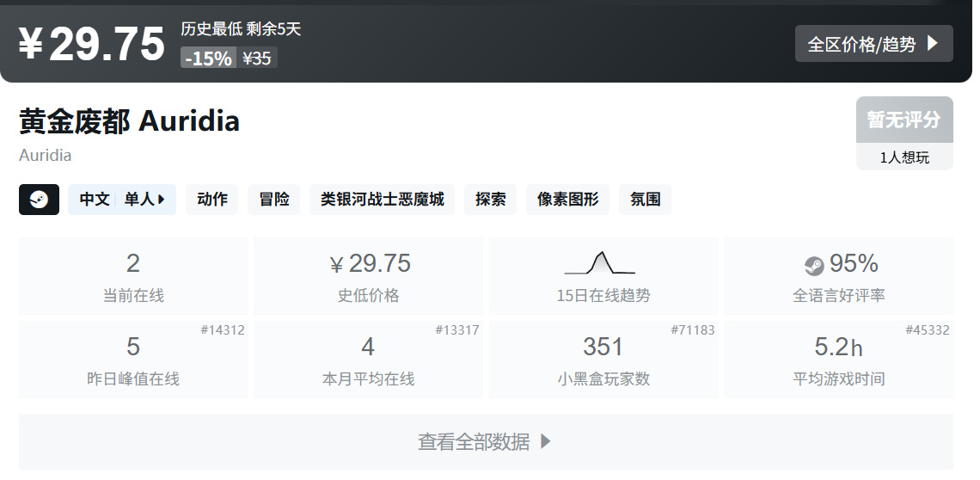Viewport: 980px width, 480px height.
Task: Expand 查看全部数据 to view all data
Action: pyautogui.click(x=486, y=442)
